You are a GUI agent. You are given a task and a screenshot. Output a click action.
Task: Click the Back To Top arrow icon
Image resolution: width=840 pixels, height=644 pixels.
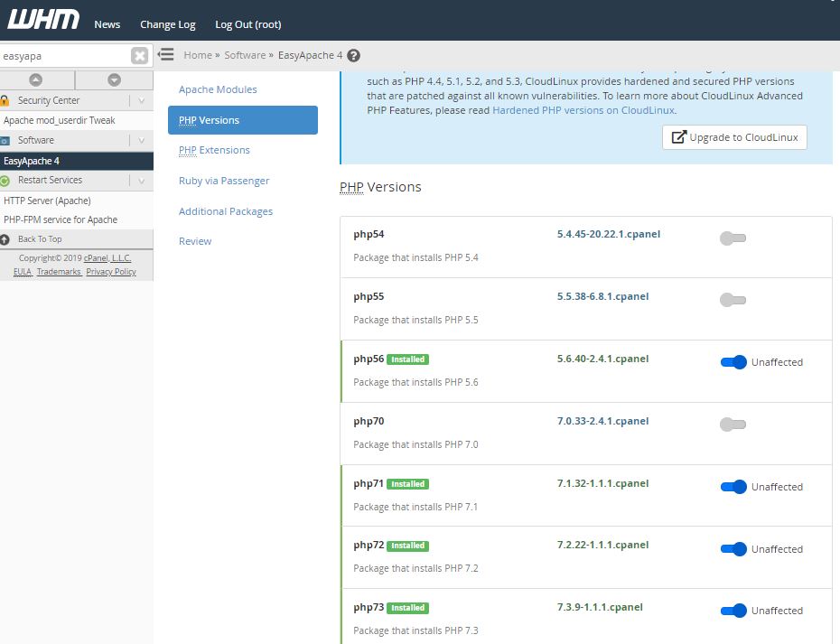(5, 239)
